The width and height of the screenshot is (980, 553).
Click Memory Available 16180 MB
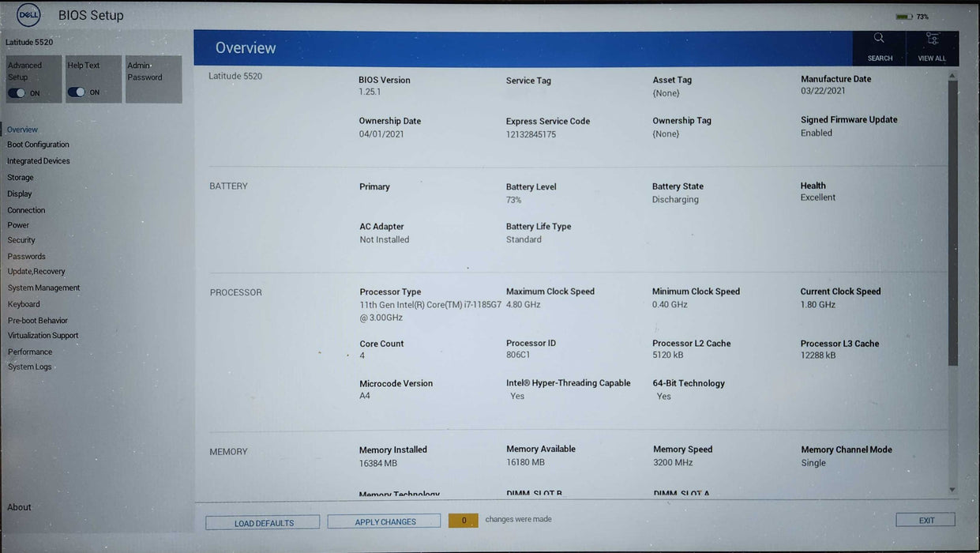tap(525, 462)
